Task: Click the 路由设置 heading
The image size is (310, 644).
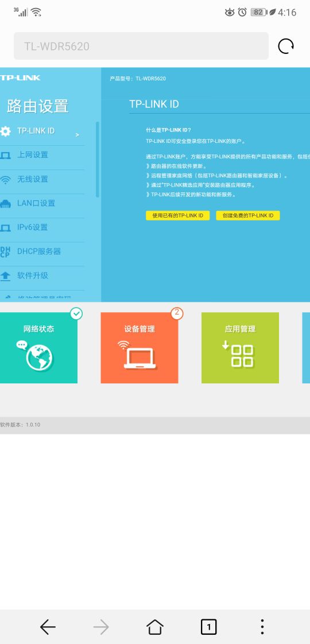Action: tap(38, 106)
